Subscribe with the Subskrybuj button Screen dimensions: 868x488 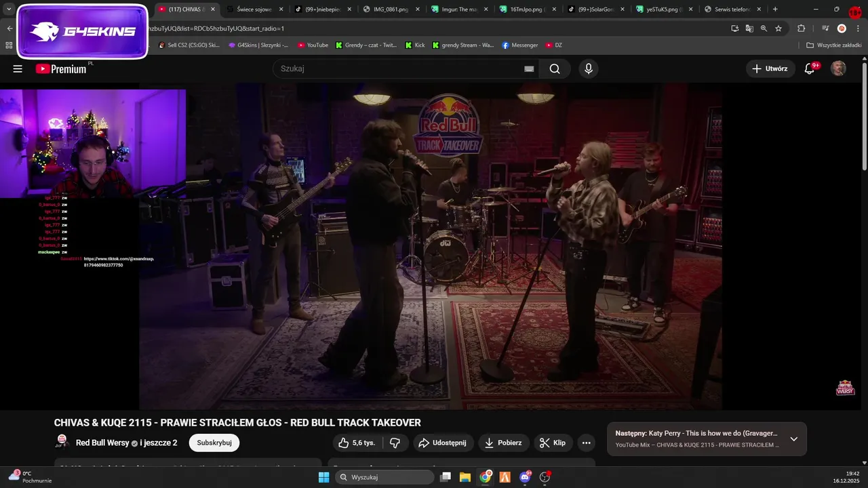(214, 443)
